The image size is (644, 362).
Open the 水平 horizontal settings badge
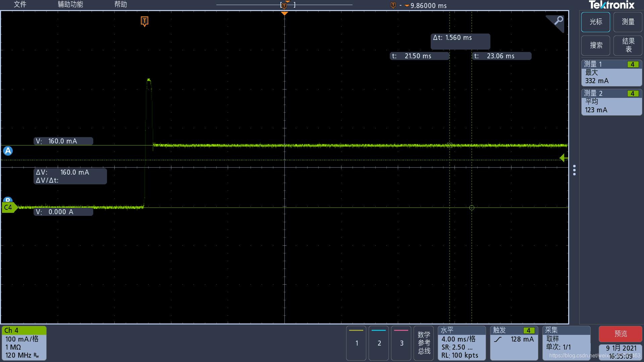[462, 343]
